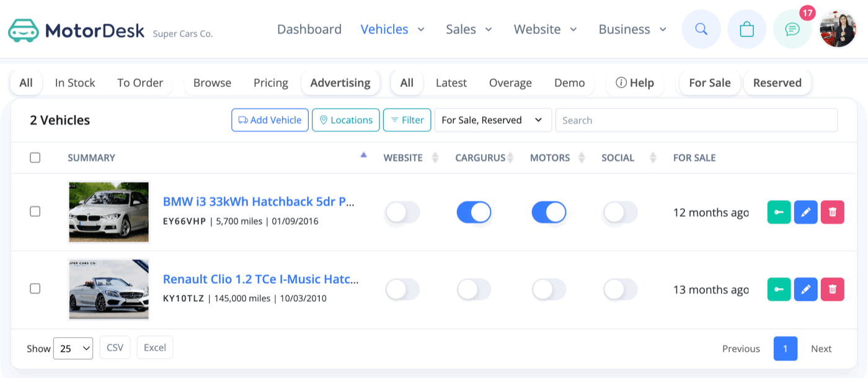Click the Add Vehicle button

[x=270, y=120]
